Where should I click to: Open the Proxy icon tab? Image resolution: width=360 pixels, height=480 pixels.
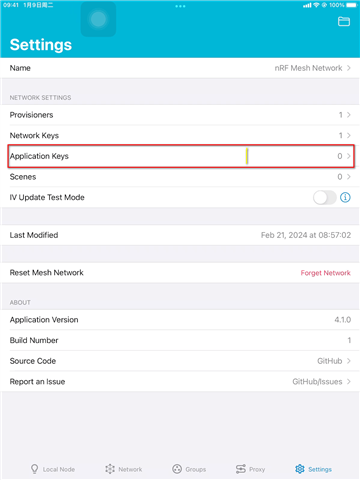pos(241,469)
